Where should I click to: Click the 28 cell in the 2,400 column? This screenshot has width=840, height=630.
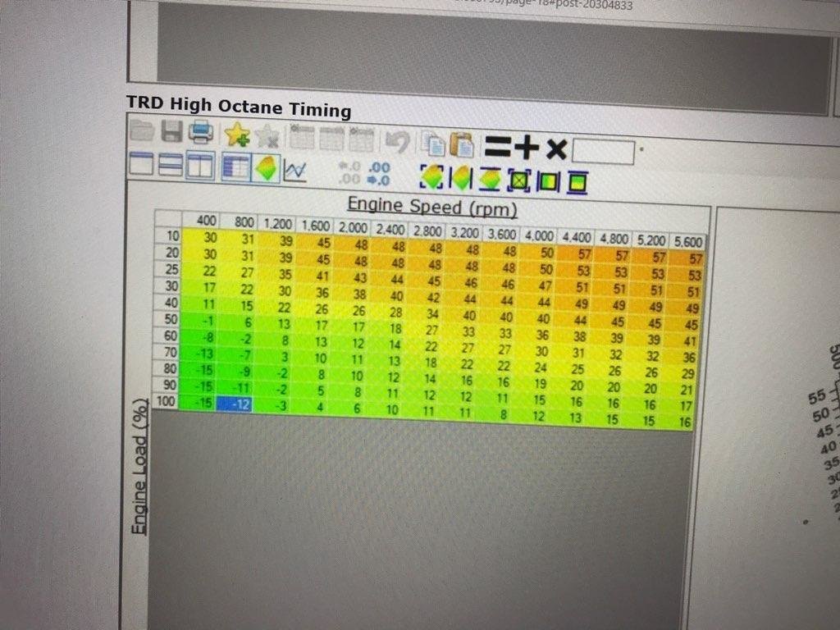click(x=386, y=313)
